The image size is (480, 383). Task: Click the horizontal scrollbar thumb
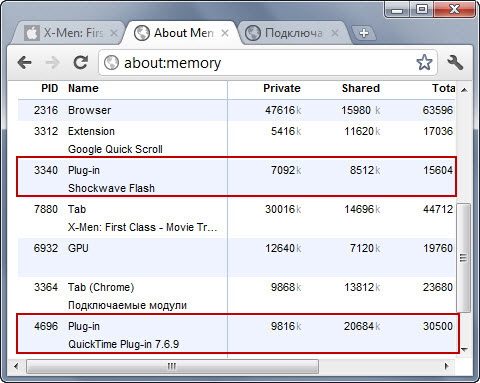tap(172, 366)
